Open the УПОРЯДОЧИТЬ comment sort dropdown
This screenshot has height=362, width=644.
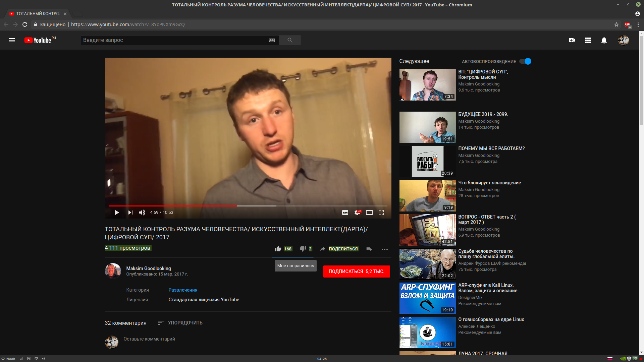pyautogui.click(x=180, y=323)
